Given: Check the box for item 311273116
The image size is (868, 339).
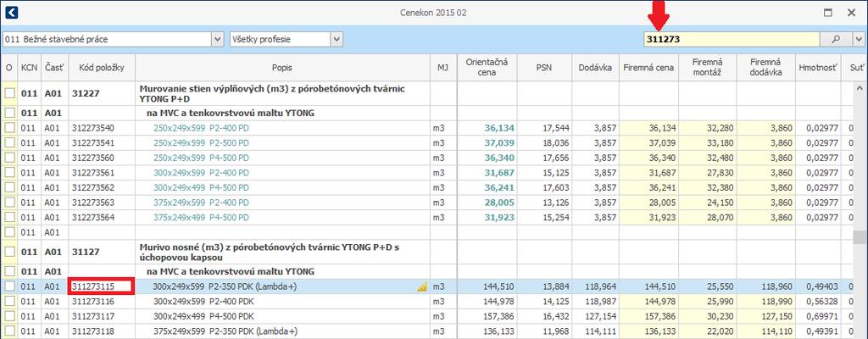Looking at the screenshot, I should 9,302.
